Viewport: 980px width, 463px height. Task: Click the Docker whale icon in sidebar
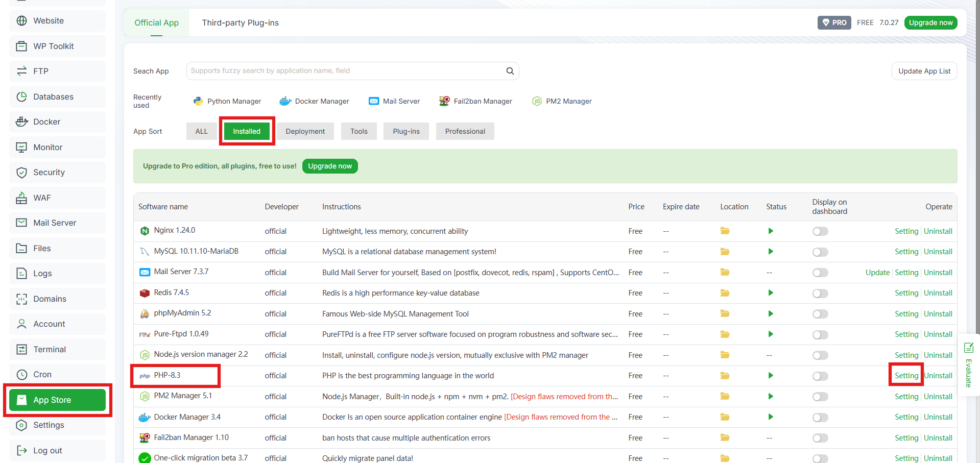[x=21, y=121]
